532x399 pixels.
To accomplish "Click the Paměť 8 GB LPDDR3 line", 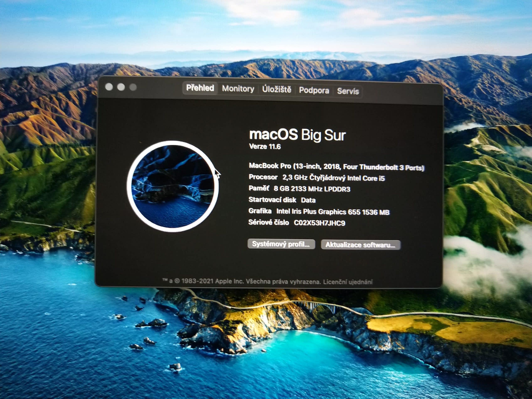I will pyautogui.click(x=299, y=188).
